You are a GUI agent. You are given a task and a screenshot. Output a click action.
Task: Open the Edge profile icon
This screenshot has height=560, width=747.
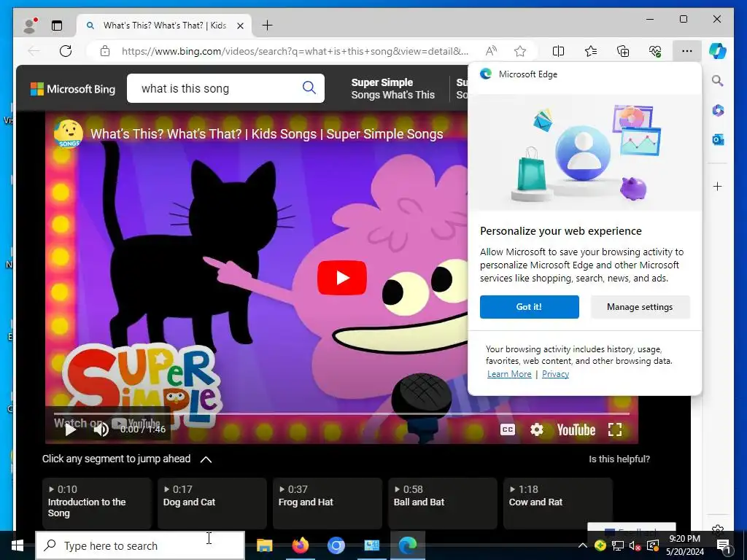[x=31, y=26]
